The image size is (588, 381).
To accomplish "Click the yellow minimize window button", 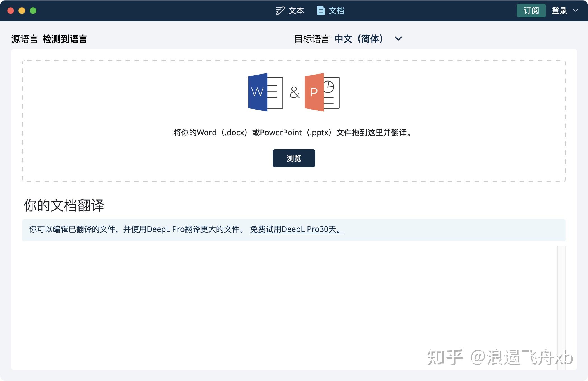I will pyautogui.click(x=22, y=11).
